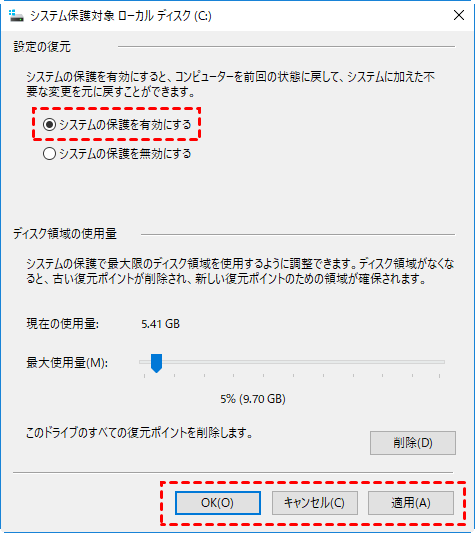Click the drive icon in title bar
Screen dimensions: 475x533
point(16,16)
